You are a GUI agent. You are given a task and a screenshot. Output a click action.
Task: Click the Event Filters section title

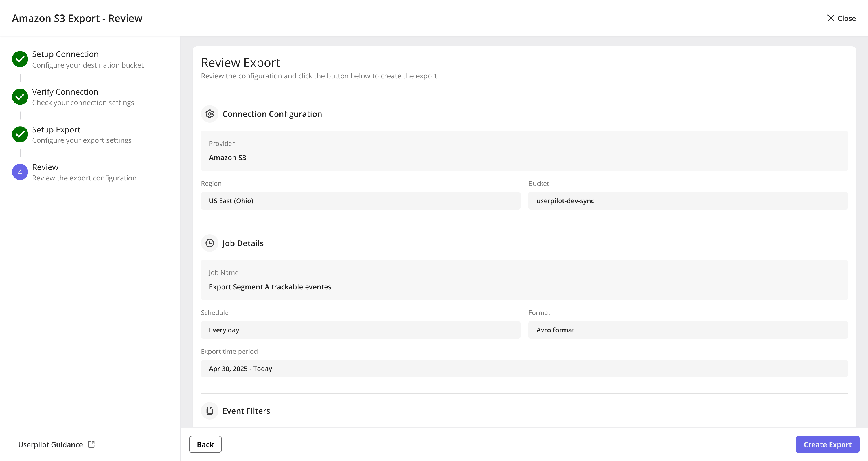coord(246,411)
